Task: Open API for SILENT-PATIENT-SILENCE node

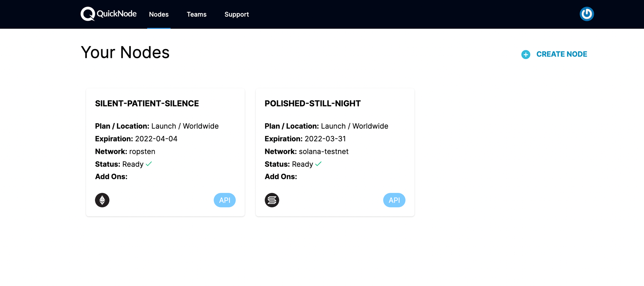Action: click(225, 200)
